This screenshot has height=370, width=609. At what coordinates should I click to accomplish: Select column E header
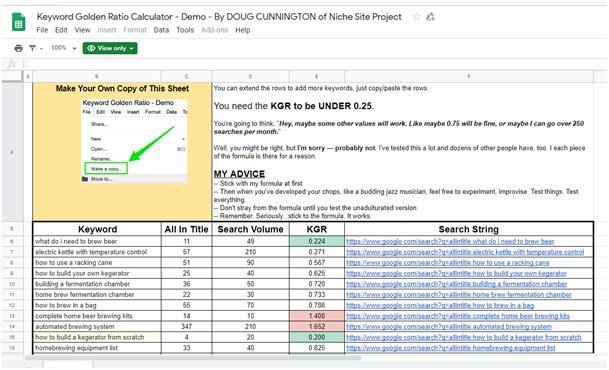point(317,76)
